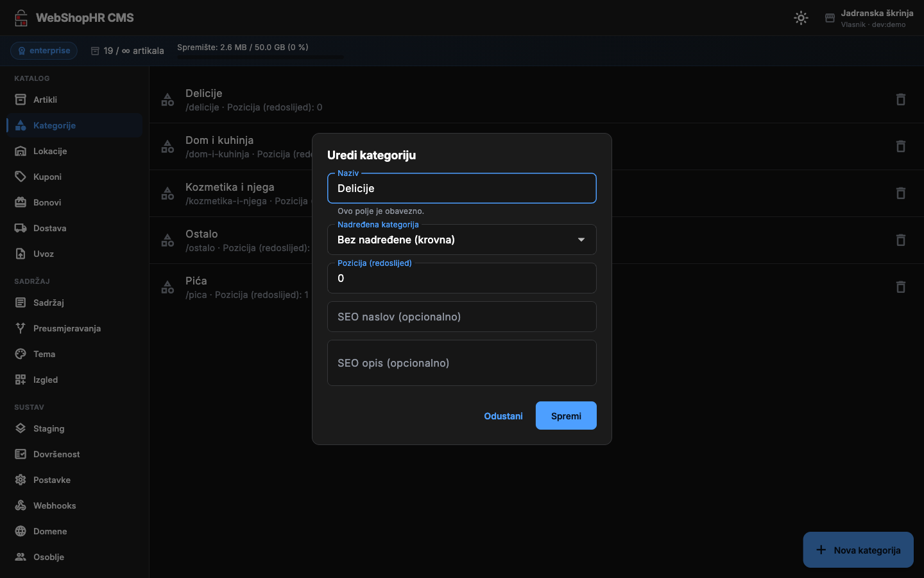Open Sadržaj content page
The width and height of the screenshot is (924, 578).
click(74, 302)
